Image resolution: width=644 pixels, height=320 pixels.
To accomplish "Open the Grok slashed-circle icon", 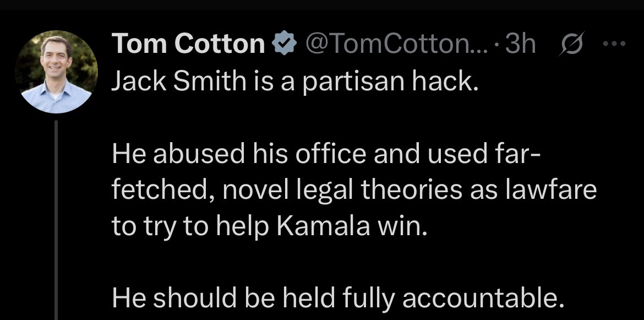I will (569, 45).
